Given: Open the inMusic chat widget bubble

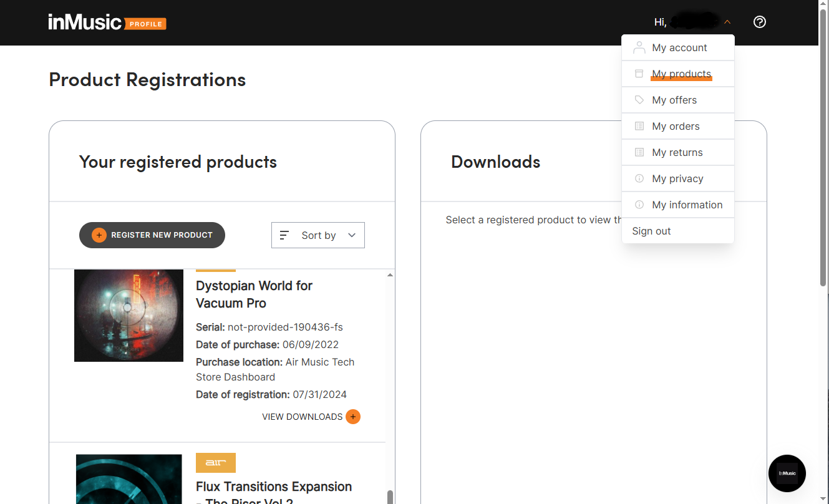Looking at the screenshot, I should point(787,473).
